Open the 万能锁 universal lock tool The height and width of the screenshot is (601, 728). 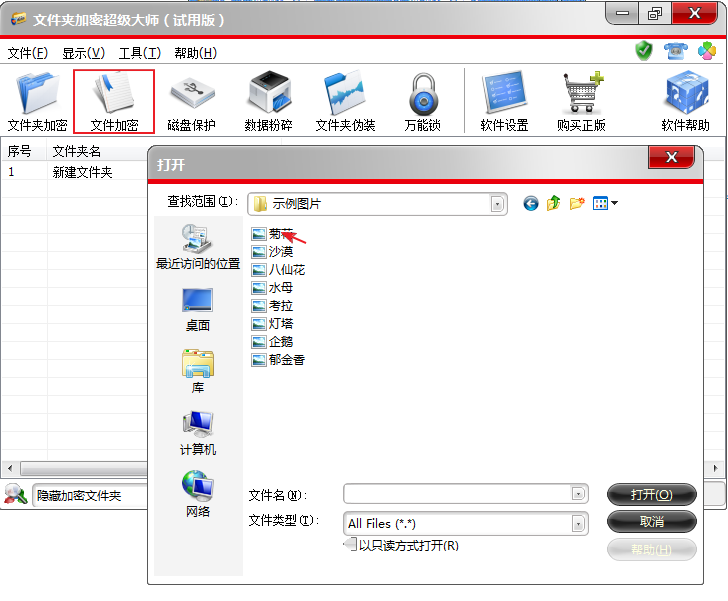click(422, 101)
